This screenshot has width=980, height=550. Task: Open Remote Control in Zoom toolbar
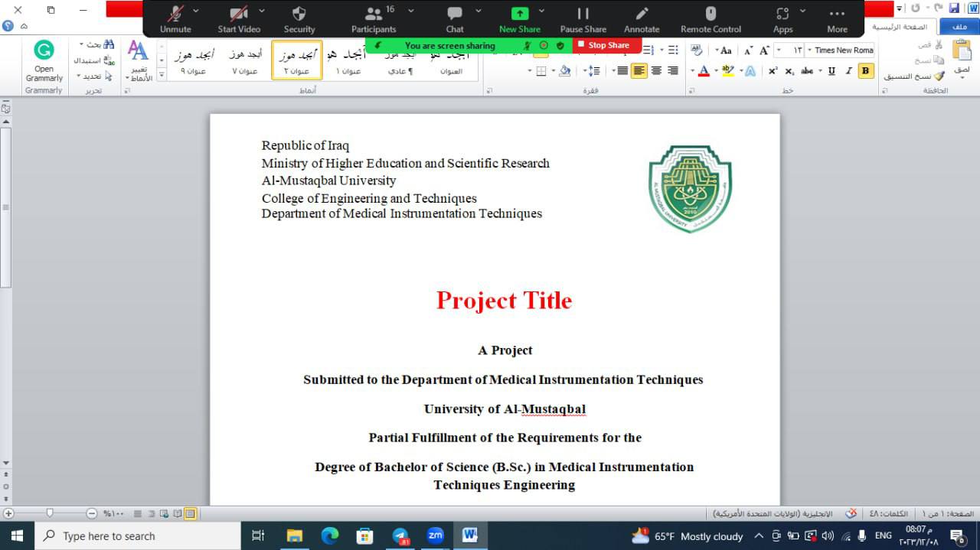pyautogui.click(x=710, y=19)
